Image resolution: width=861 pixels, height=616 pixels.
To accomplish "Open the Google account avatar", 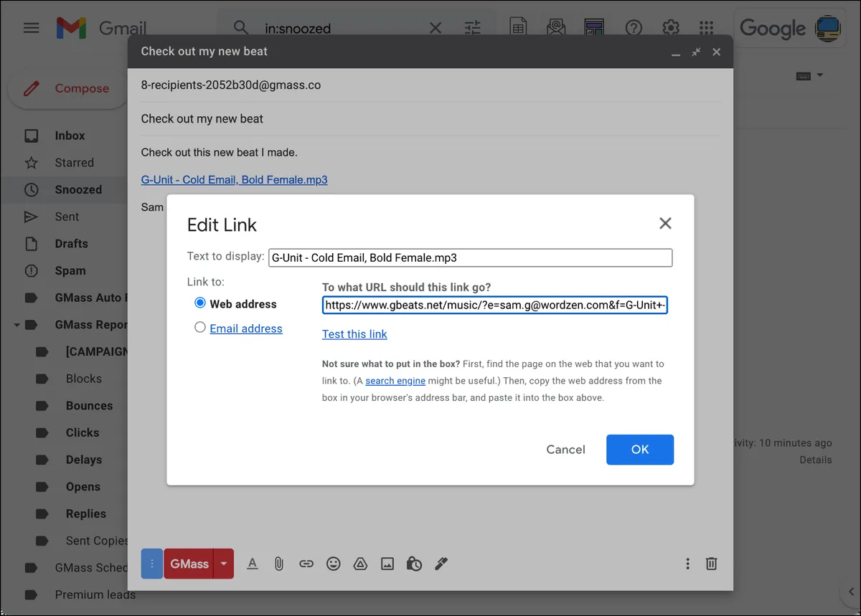I will (x=829, y=28).
